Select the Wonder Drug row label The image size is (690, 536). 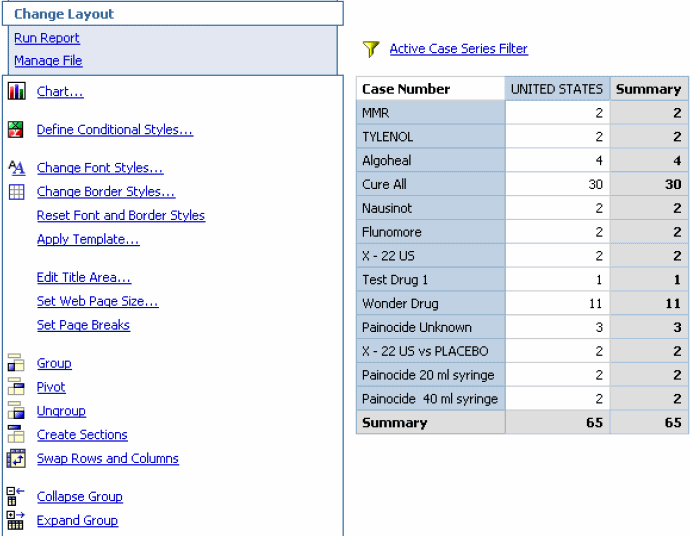pos(430,303)
